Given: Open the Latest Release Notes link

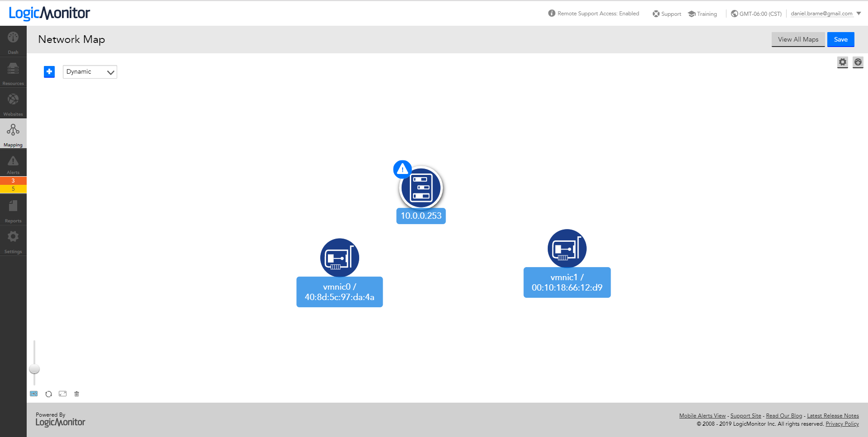Looking at the screenshot, I should 833,415.
